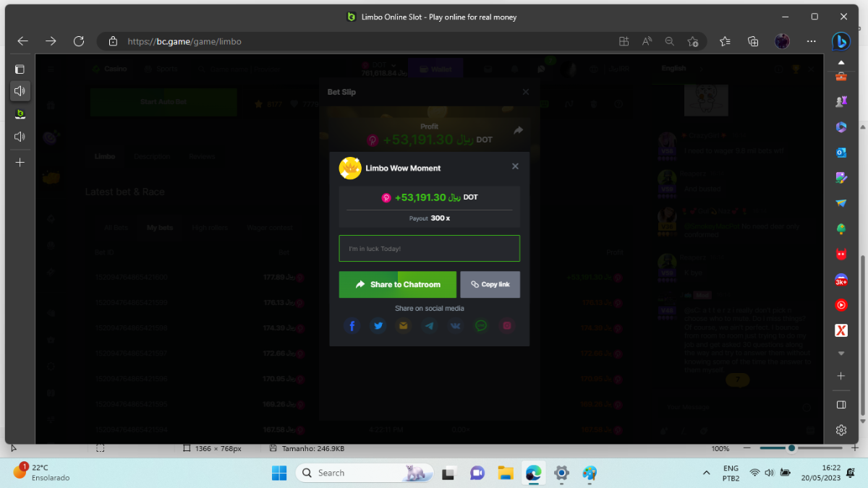Share win via Facebook icon
Viewport: 868px width, 488px height.
click(352, 326)
